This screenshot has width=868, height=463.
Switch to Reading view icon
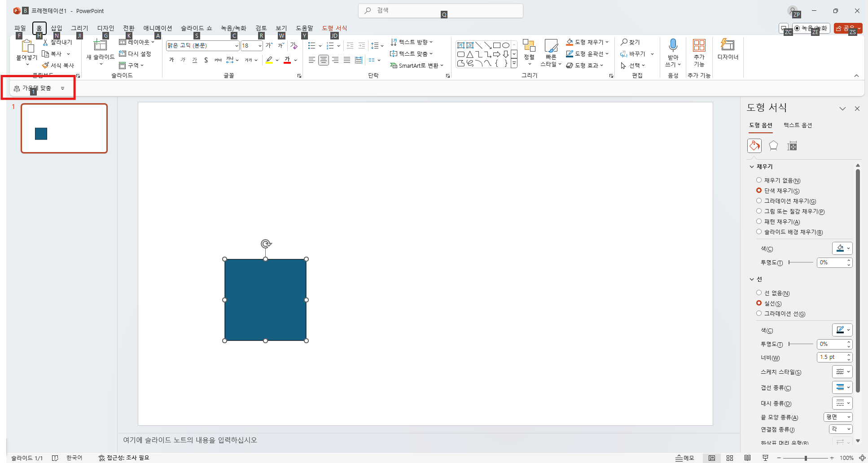pos(747,458)
